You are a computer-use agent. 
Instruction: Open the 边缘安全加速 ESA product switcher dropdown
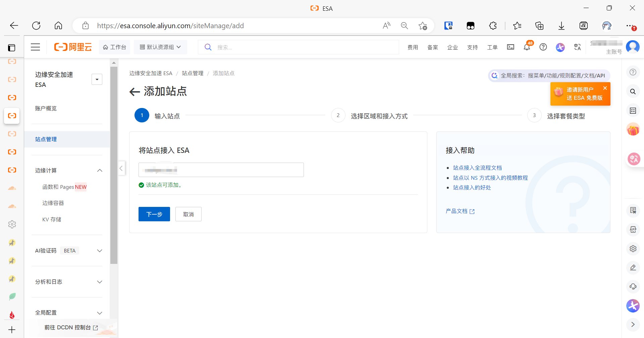(x=97, y=79)
